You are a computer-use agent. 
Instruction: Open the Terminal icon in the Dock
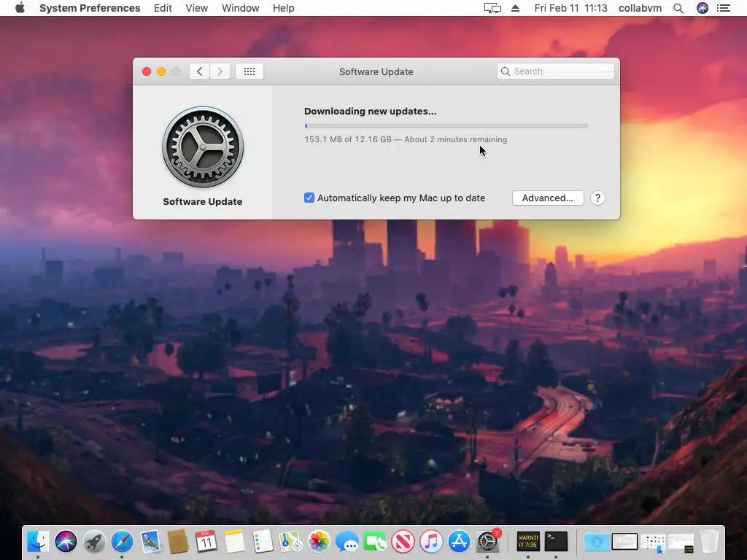coord(556,542)
